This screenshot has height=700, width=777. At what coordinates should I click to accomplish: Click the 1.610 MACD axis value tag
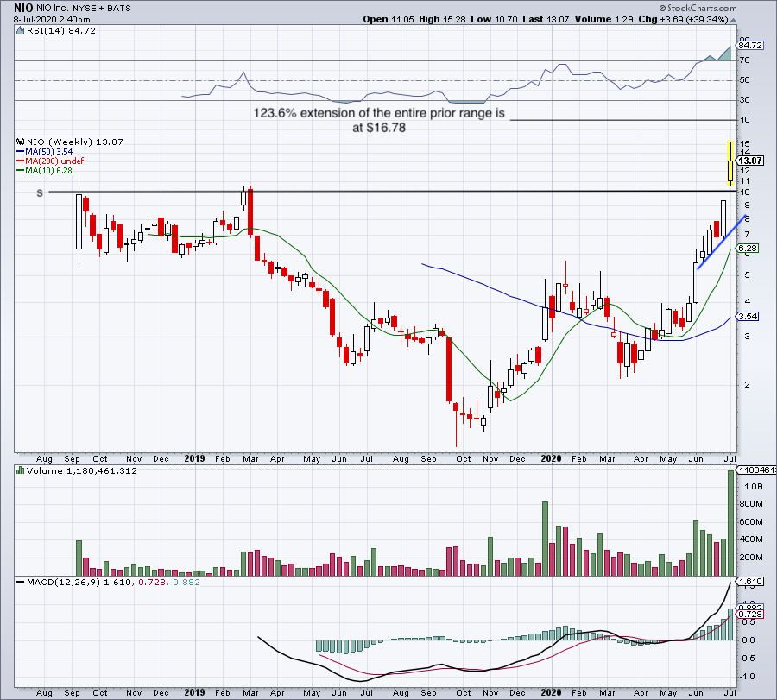(x=750, y=581)
